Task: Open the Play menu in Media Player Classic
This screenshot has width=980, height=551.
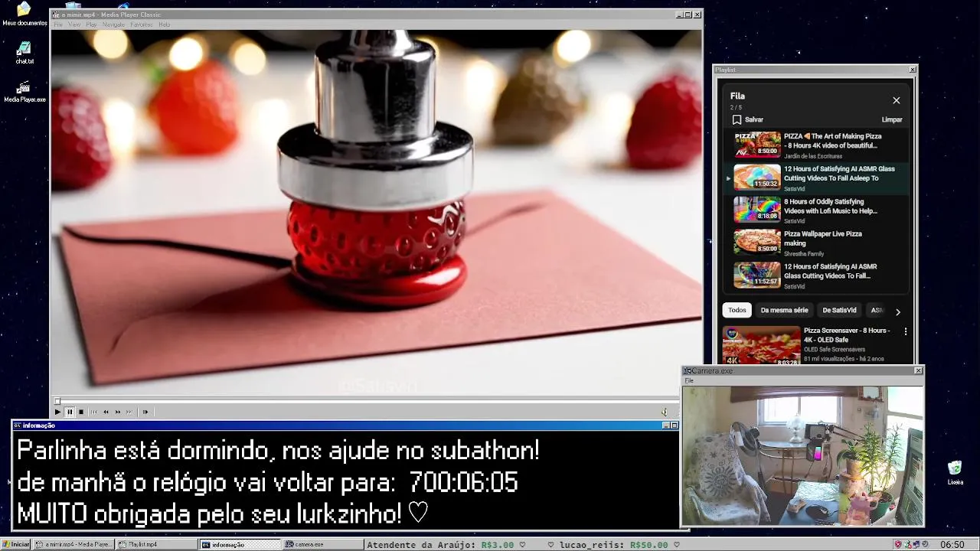Action: [x=91, y=24]
